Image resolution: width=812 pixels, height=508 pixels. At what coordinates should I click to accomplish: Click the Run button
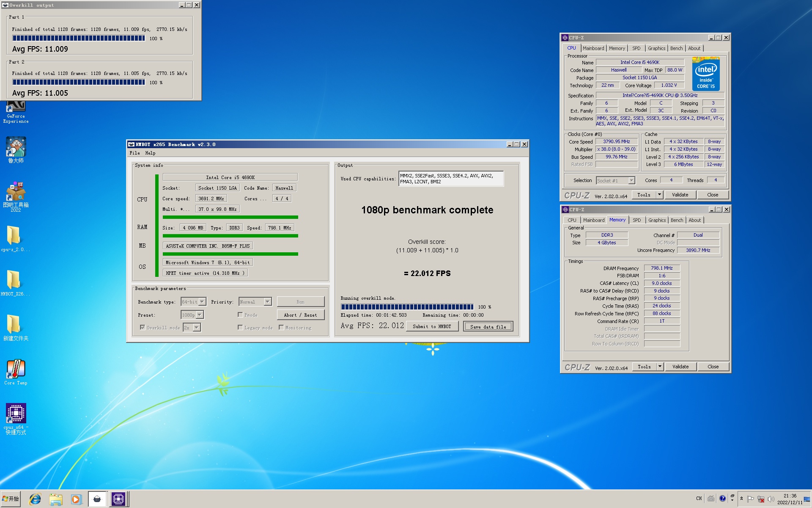[x=300, y=302]
